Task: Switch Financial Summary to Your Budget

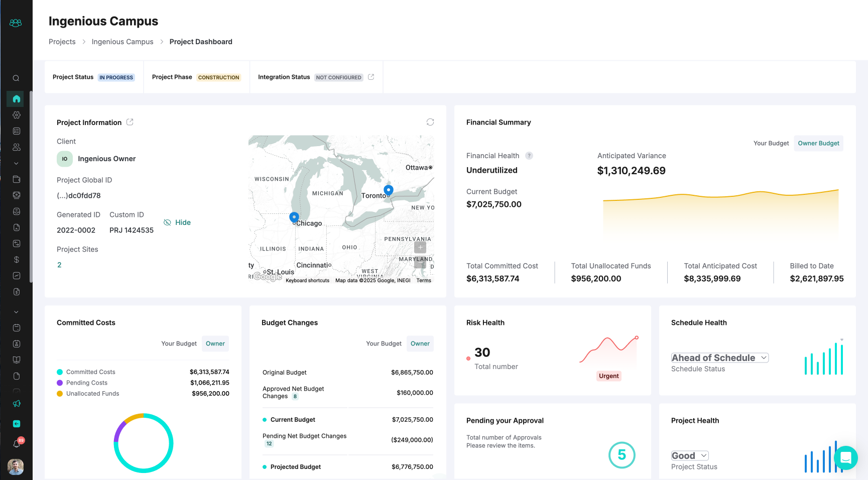Action: (x=771, y=143)
